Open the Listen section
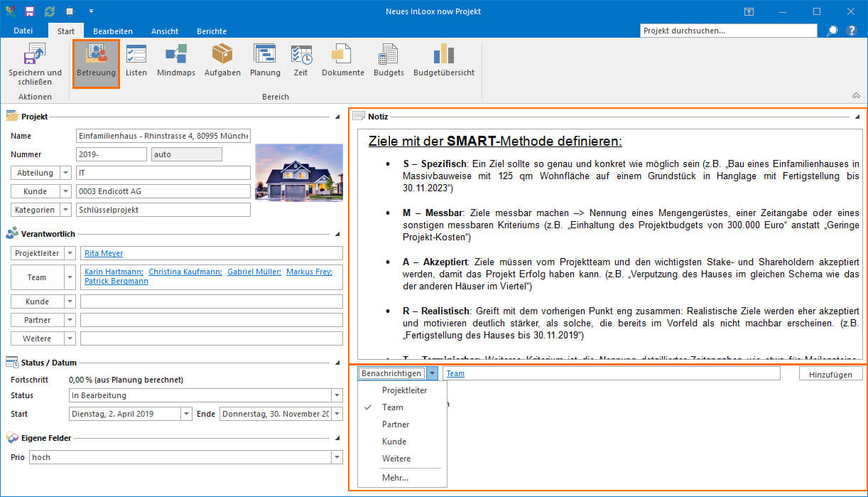868x497 pixels. 136,60
